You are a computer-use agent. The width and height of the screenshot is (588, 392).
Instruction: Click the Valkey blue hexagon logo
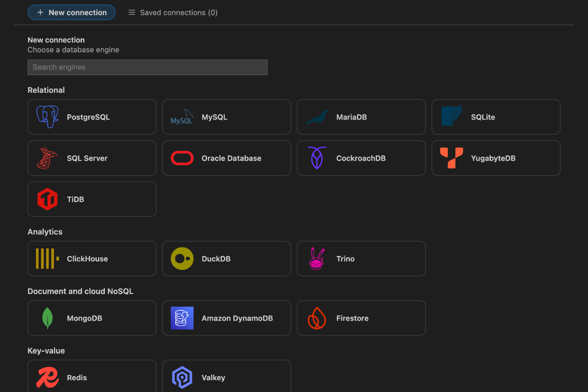[182, 378]
